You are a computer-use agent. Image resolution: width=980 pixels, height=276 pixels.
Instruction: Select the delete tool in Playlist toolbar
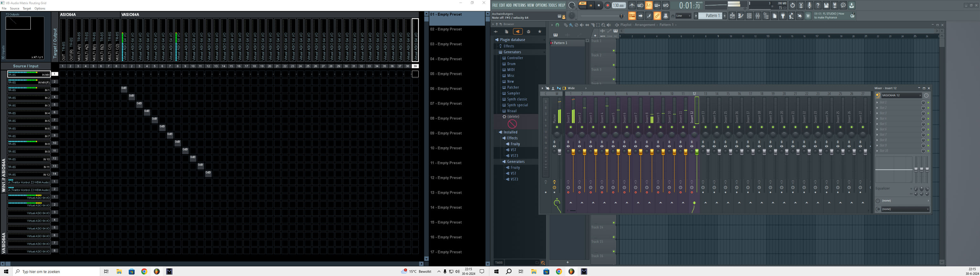click(x=576, y=25)
